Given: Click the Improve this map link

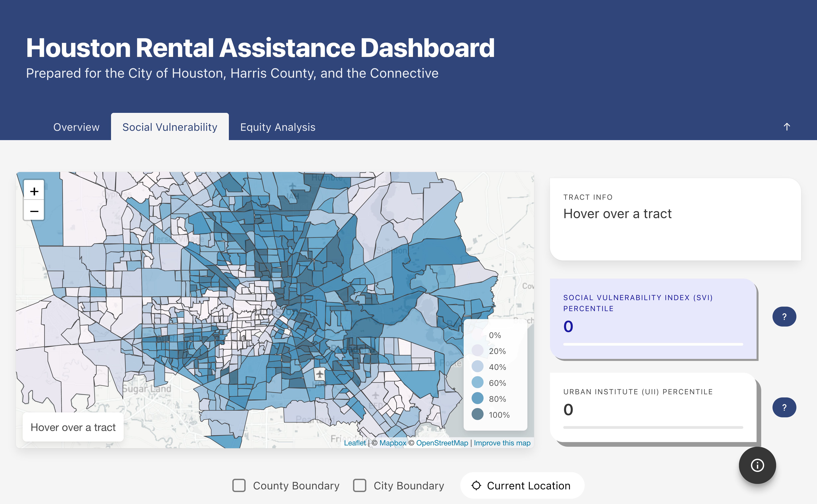Looking at the screenshot, I should (502, 443).
